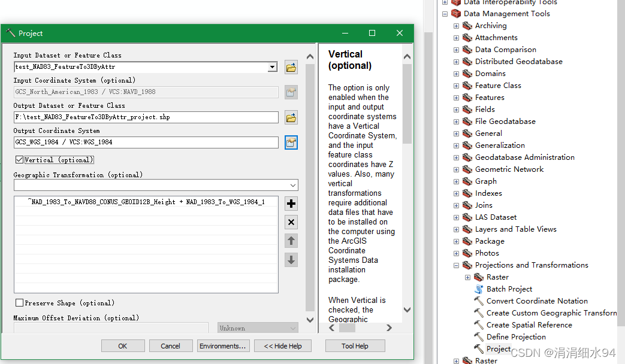Click the Cancel button

click(x=171, y=345)
